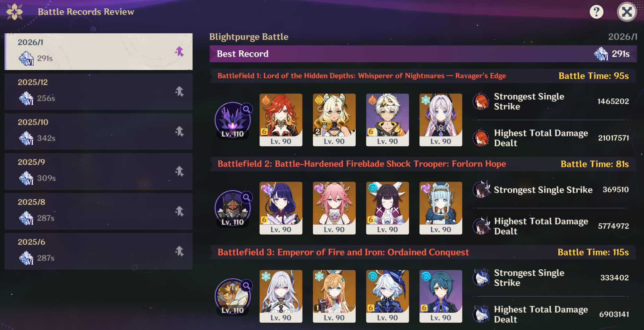Close the Battle Records Review screen
The width and height of the screenshot is (644, 330).
627,12
